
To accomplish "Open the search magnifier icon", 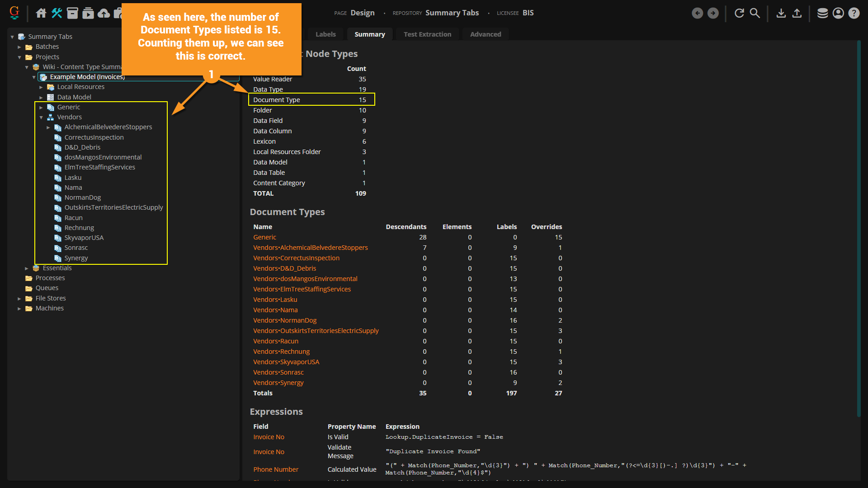I will click(755, 13).
